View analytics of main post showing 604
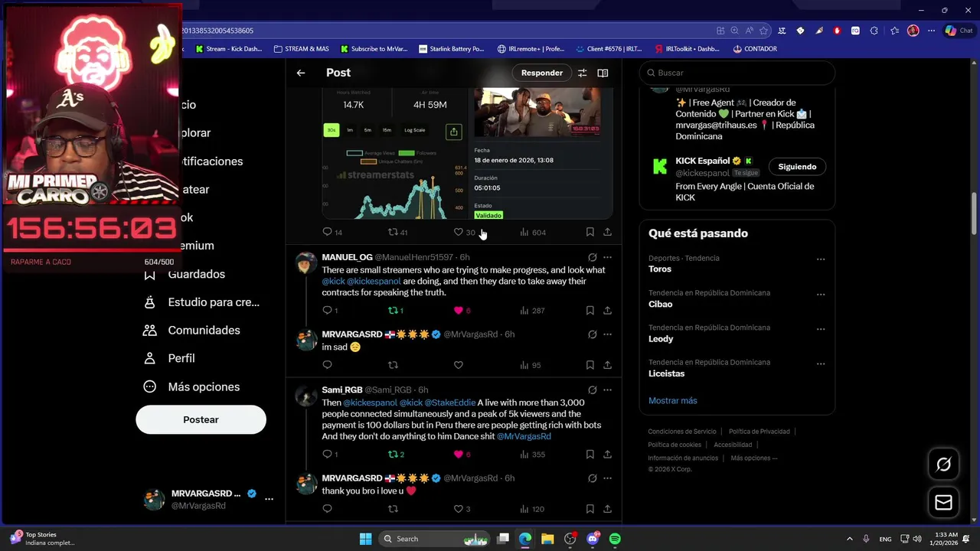The width and height of the screenshot is (980, 551). (x=532, y=232)
